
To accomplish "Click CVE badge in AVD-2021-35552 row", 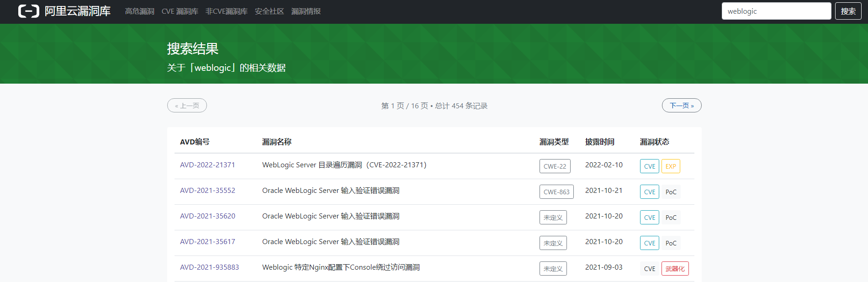I will [x=650, y=192].
